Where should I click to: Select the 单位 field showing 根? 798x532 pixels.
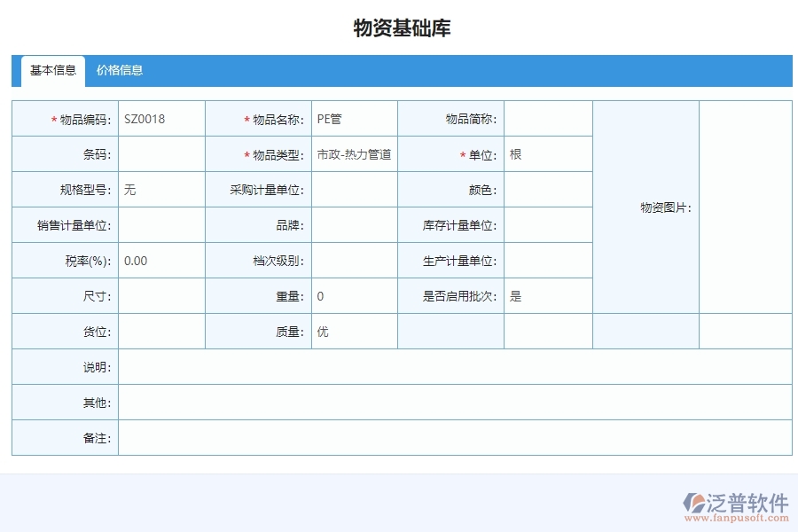point(548,153)
